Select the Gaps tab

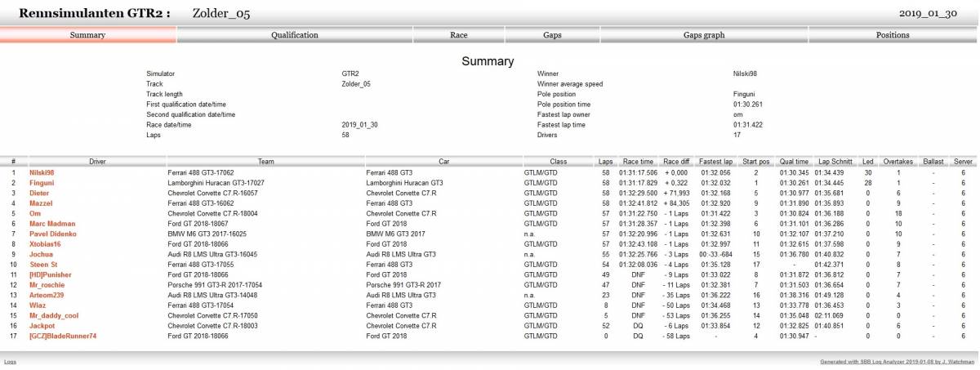click(552, 35)
